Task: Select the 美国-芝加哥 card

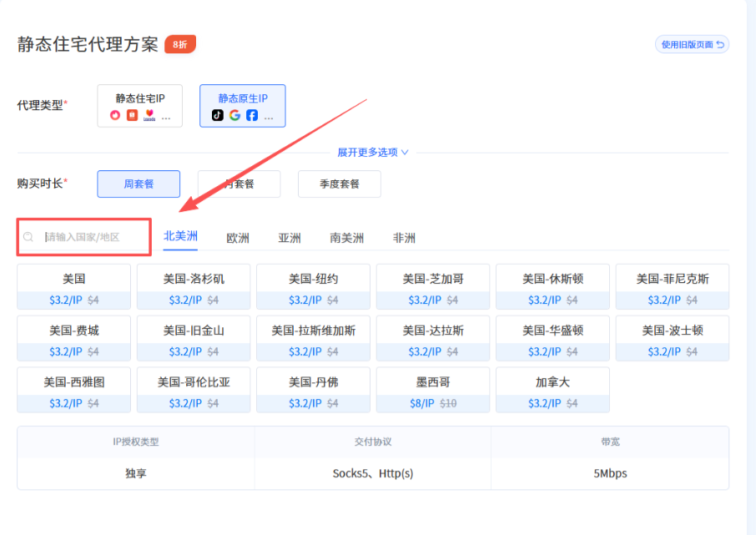Action: point(433,286)
